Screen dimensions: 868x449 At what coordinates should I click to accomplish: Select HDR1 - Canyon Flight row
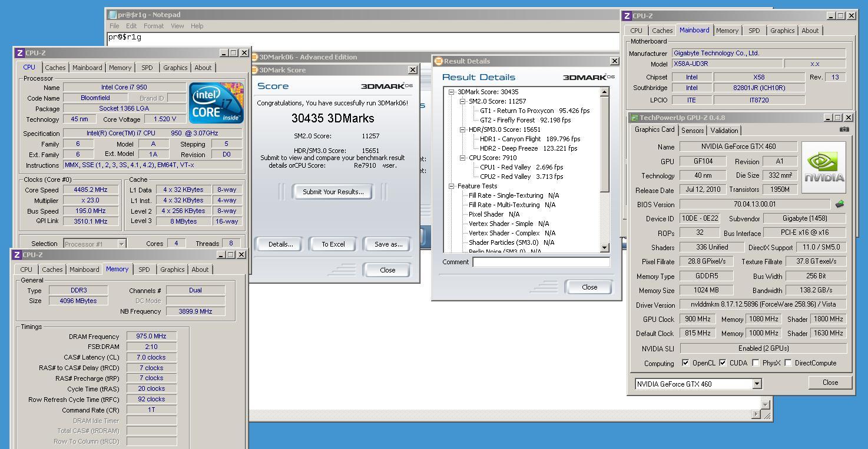(x=530, y=139)
